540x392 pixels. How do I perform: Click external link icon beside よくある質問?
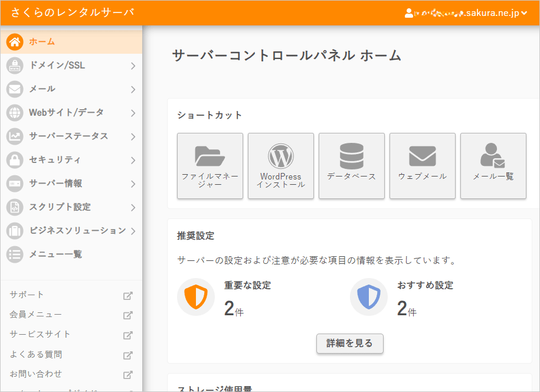coord(127,355)
